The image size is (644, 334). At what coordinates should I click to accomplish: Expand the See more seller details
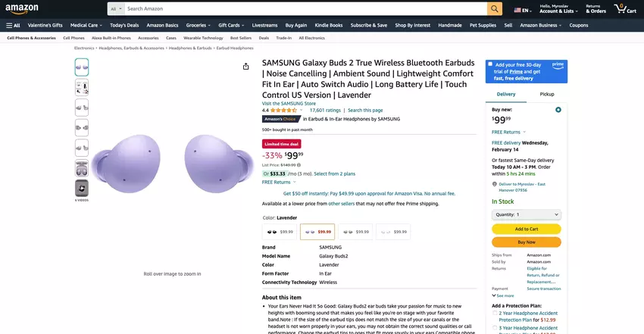pyautogui.click(x=502, y=295)
